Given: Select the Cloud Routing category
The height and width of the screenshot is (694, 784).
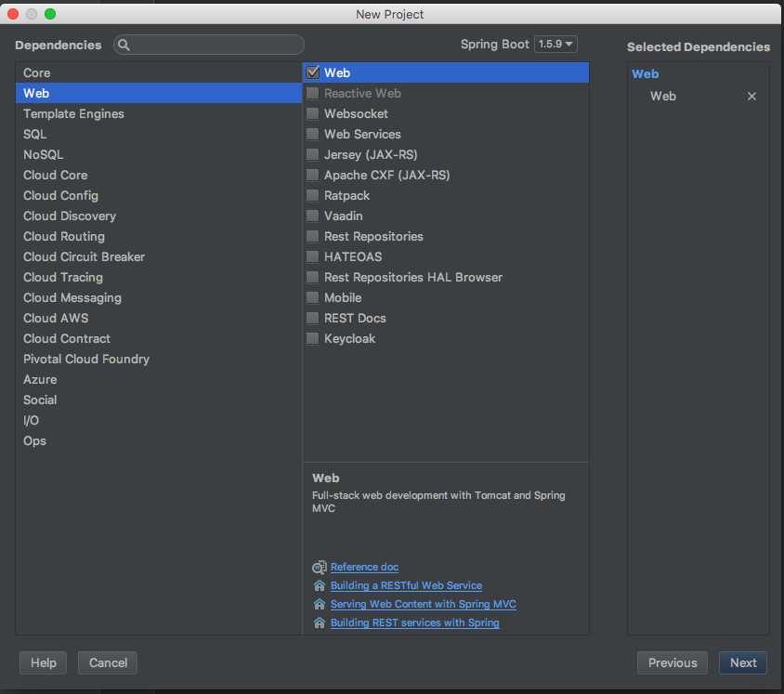Looking at the screenshot, I should click(x=159, y=237).
